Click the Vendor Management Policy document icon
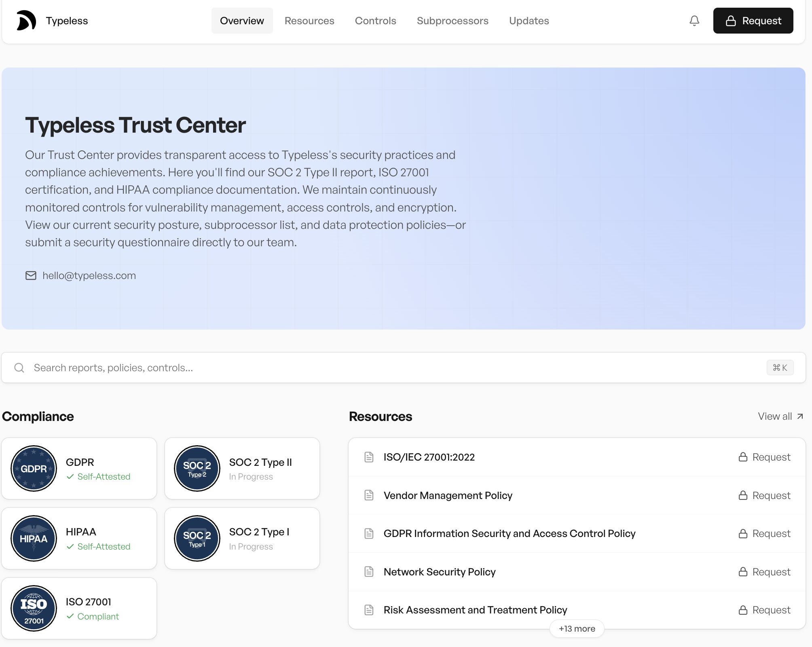The image size is (812, 647). 369,495
